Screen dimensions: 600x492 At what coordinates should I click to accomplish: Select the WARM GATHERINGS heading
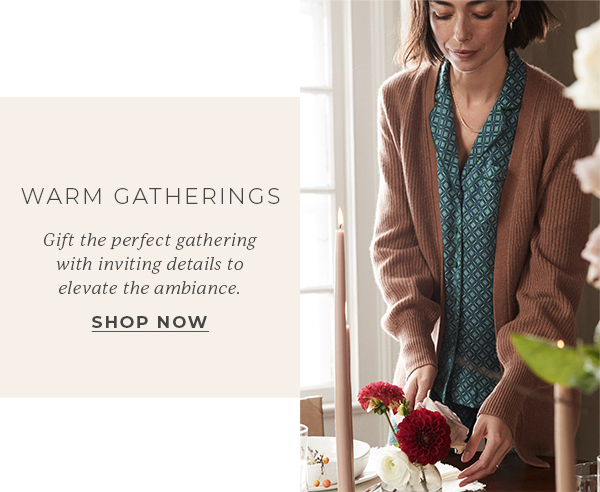(151, 196)
